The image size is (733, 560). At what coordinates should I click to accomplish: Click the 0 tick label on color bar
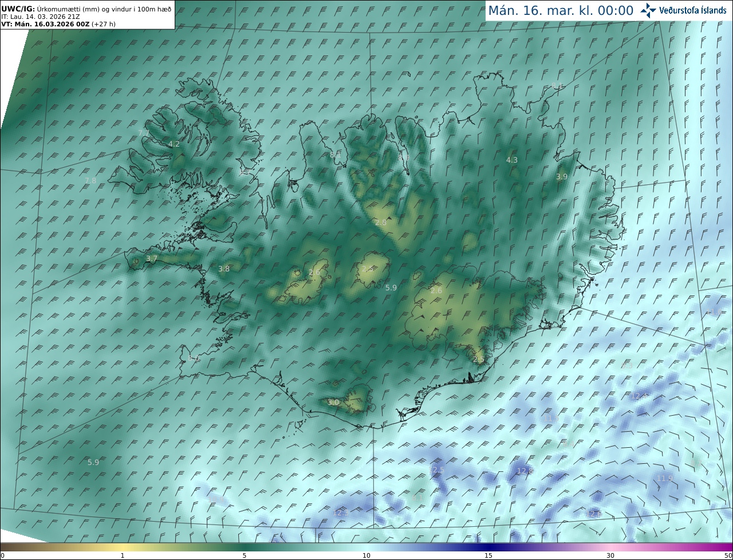[2, 555]
